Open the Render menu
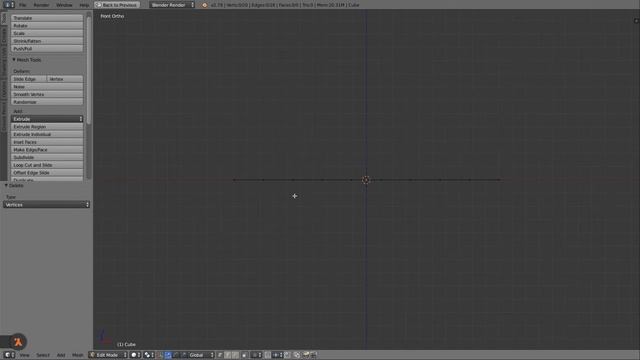Screen dimensions: 640x360 coord(41,5)
